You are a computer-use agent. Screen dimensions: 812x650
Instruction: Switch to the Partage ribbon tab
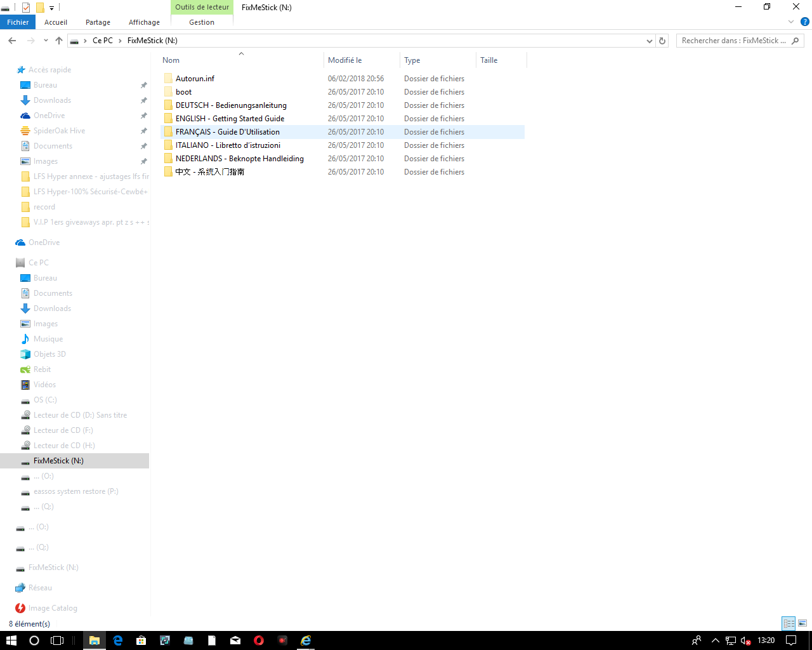point(98,22)
